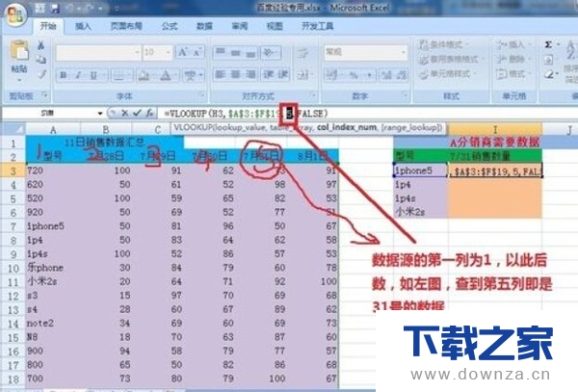Decrease indent in the Alignment group
This screenshot has width=578, height=392.
[x=268, y=75]
